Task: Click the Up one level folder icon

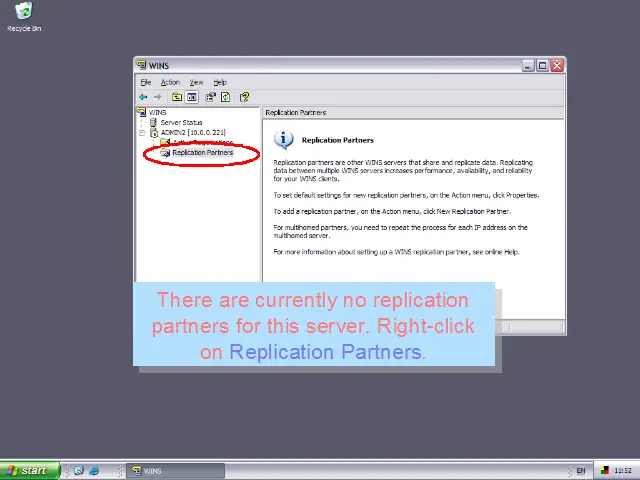Action: (x=177, y=97)
